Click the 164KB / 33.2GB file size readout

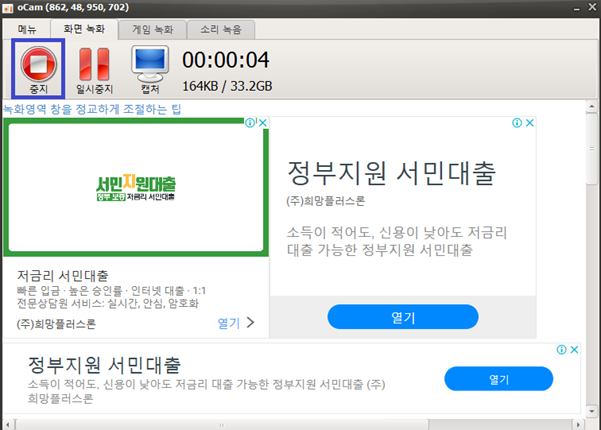point(227,86)
